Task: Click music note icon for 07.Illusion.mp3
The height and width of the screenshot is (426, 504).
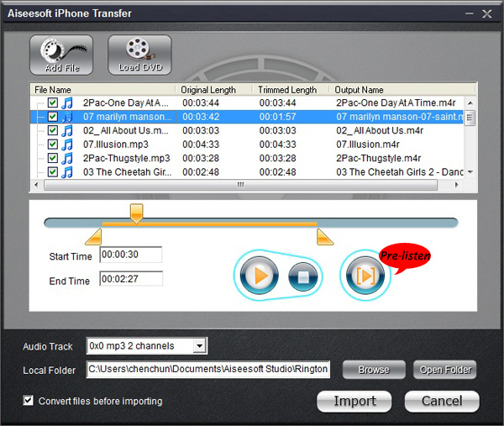Action: 67,145
